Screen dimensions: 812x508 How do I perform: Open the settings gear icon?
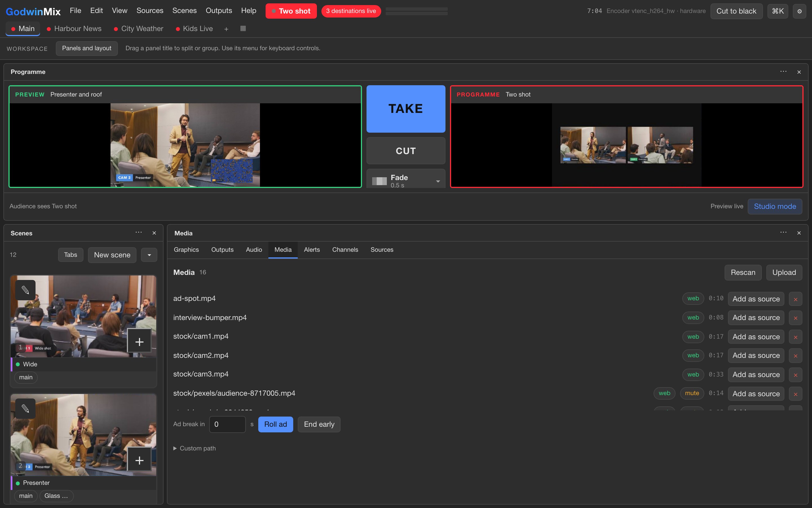click(799, 11)
